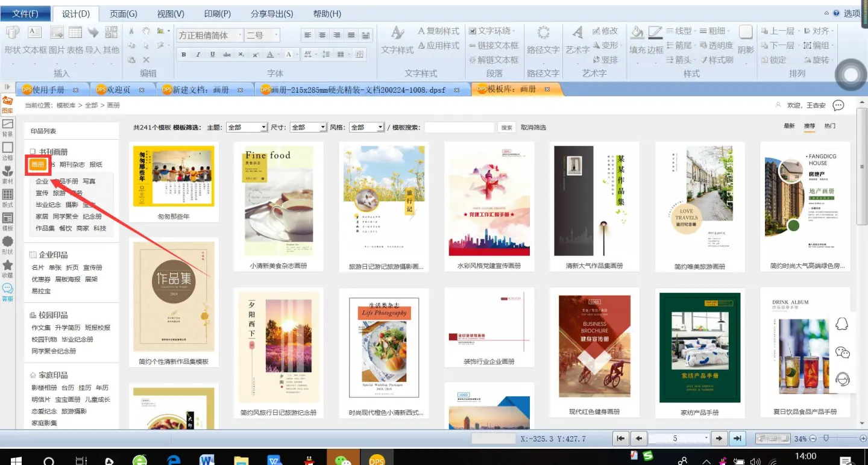Click the 文本框 insert icon in ribbon
The height and width of the screenshot is (465, 868).
pyautogui.click(x=34, y=33)
